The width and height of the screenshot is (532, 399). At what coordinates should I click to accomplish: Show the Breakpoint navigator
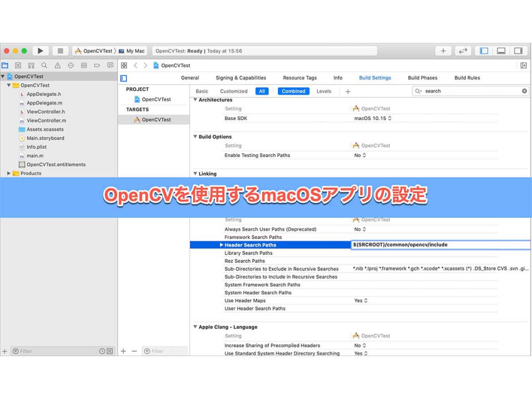tap(97, 65)
